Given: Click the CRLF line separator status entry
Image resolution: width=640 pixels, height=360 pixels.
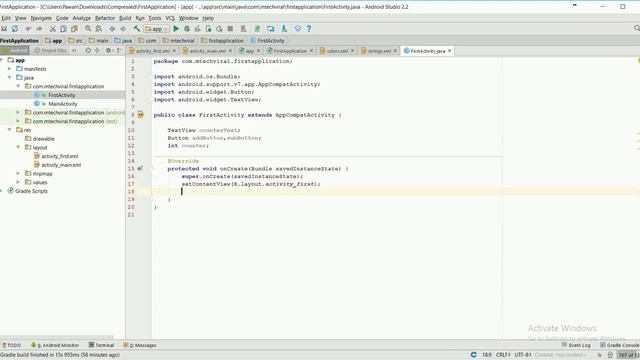Looking at the screenshot, I should pyautogui.click(x=503, y=355).
